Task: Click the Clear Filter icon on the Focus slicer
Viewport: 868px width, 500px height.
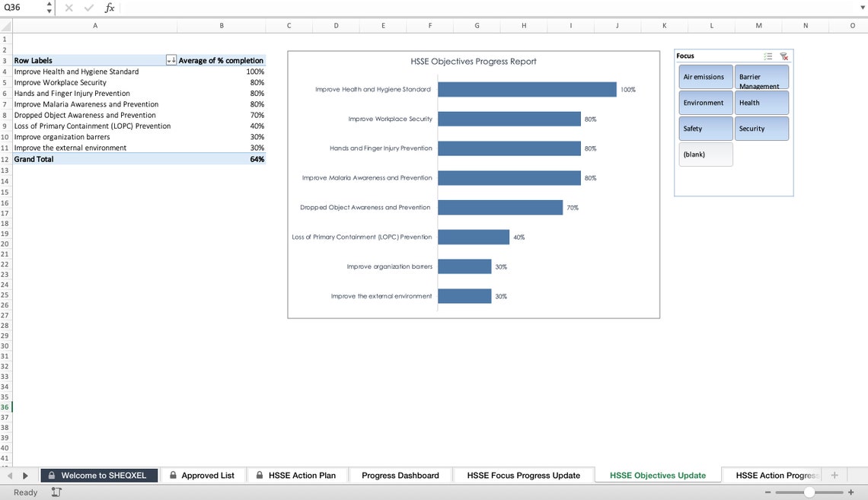Action: (784, 56)
